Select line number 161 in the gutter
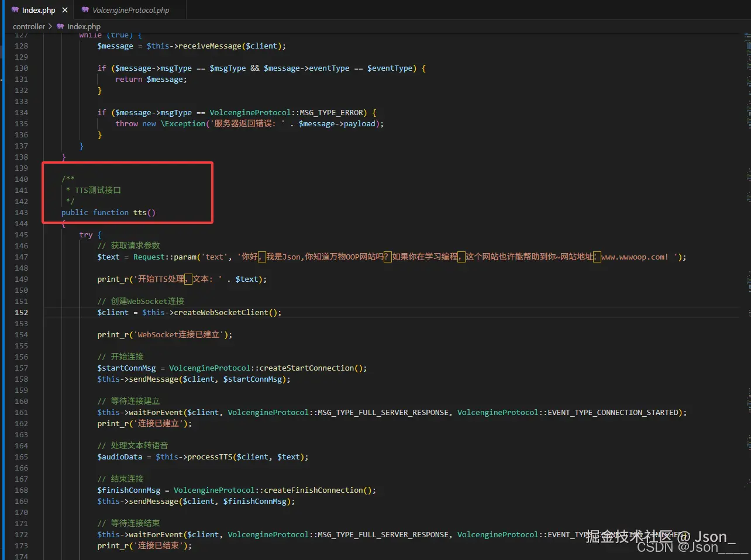This screenshot has width=751, height=560. click(21, 412)
